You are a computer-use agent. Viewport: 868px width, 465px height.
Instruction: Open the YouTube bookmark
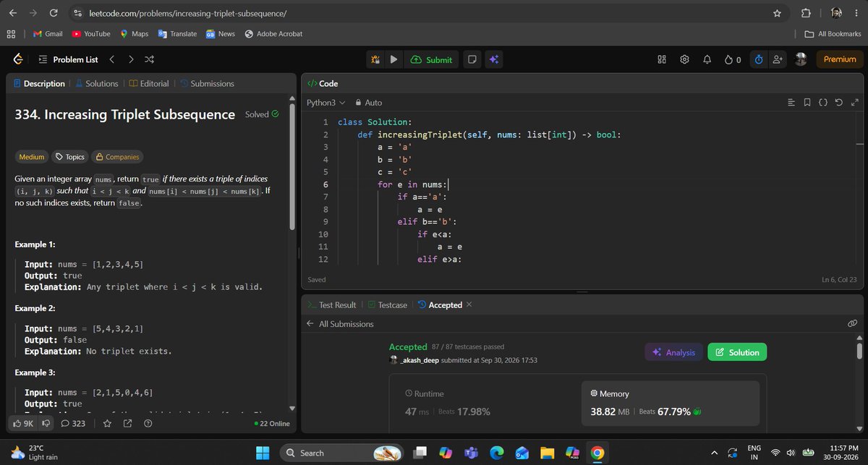click(x=91, y=34)
